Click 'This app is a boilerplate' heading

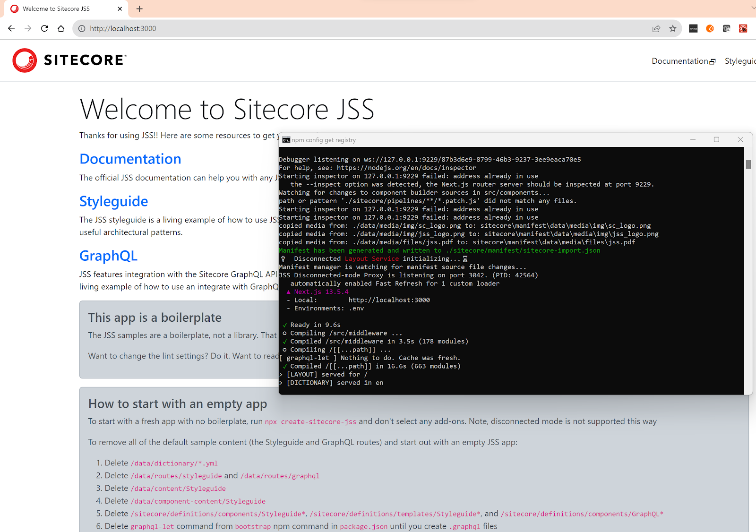155,317
